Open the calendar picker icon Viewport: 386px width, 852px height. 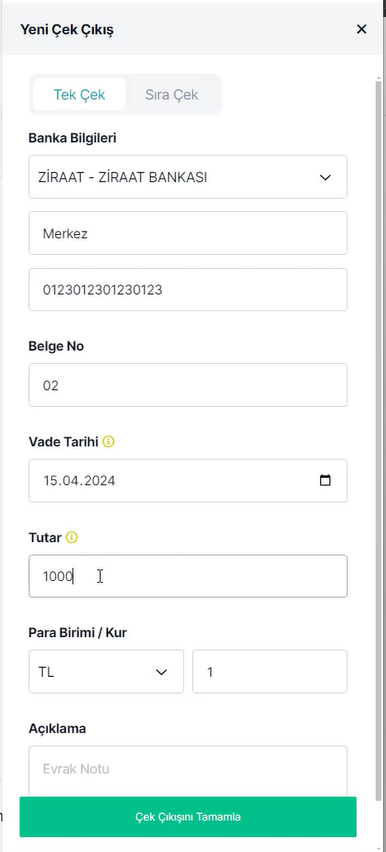325,480
